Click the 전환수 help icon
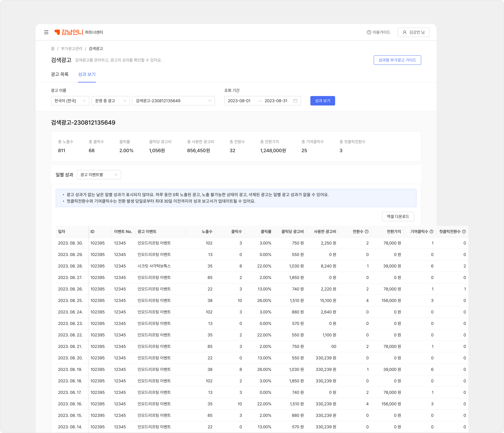 (x=367, y=232)
